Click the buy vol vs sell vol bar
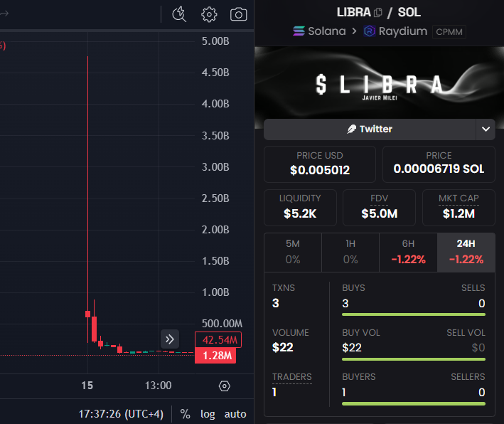This screenshot has height=424, width=504. point(414,359)
